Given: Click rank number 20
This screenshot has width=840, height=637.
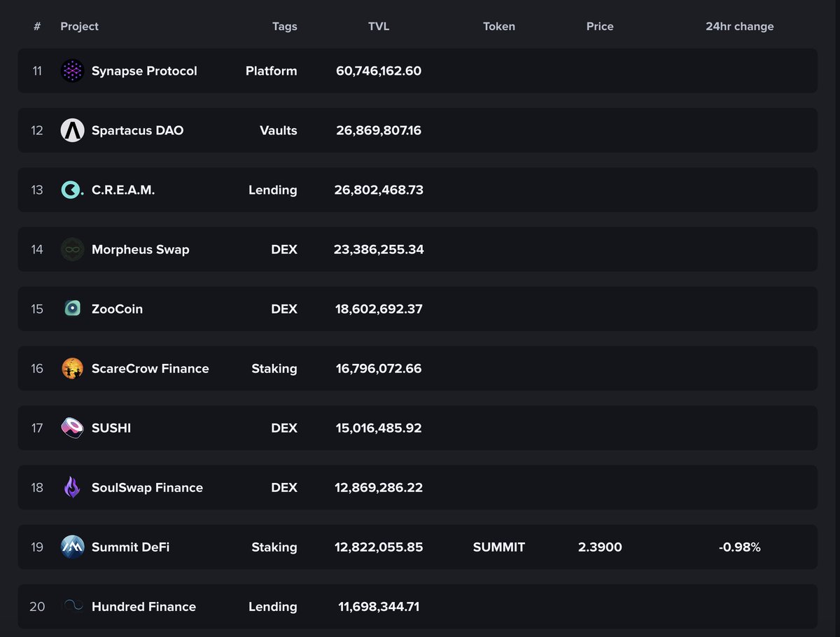Looking at the screenshot, I should pyautogui.click(x=37, y=606).
